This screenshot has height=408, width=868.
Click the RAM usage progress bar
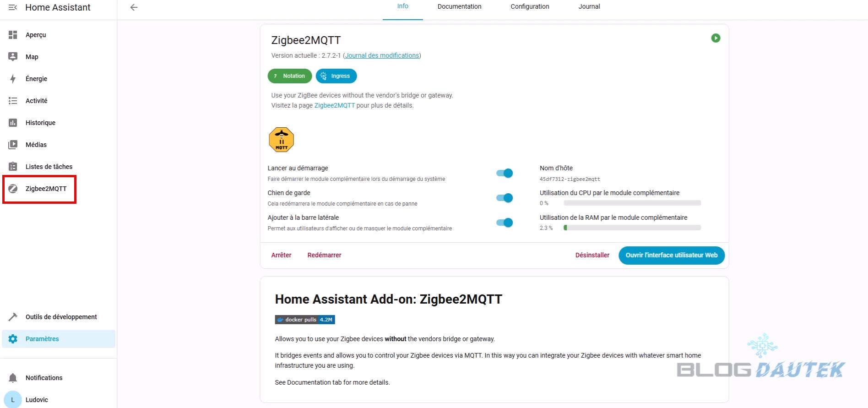632,228
